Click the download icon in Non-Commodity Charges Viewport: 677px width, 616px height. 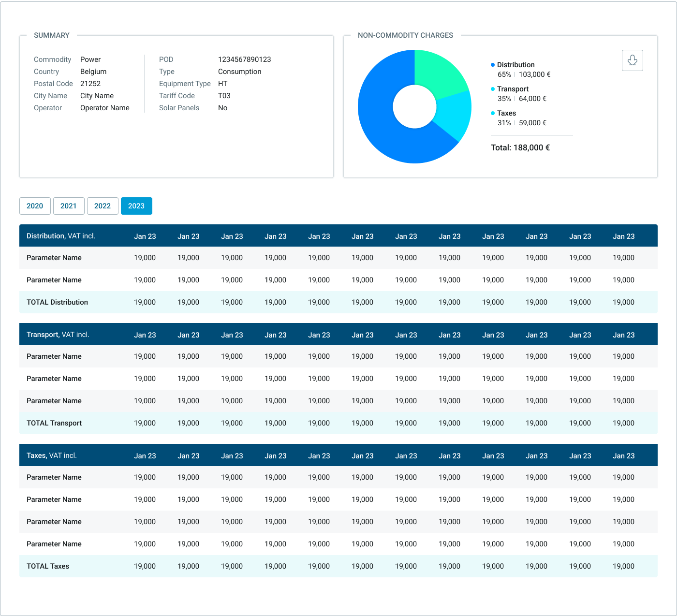tap(632, 60)
